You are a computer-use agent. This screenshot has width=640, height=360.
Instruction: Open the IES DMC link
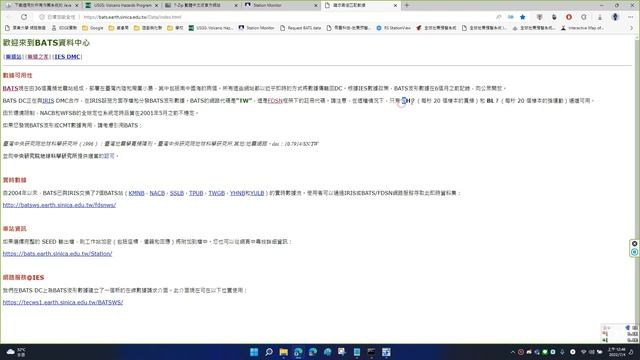(67, 57)
